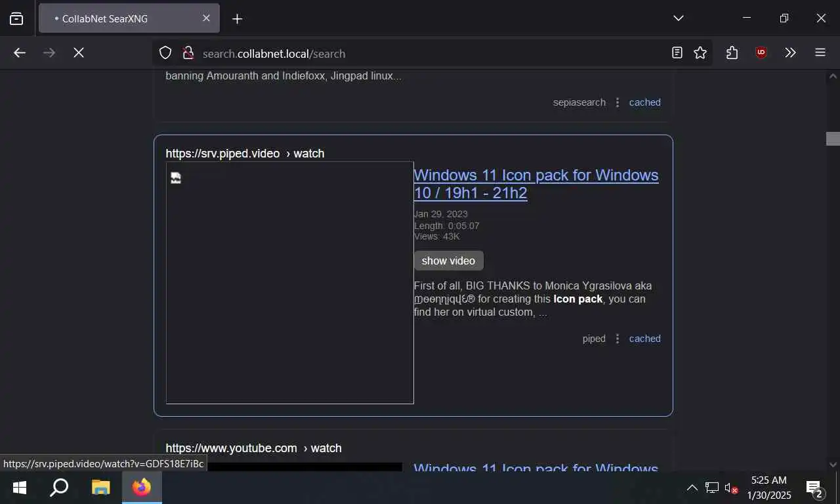Open cached link of piped result
This screenshot has width=840, height=504.
pos(645,339)
